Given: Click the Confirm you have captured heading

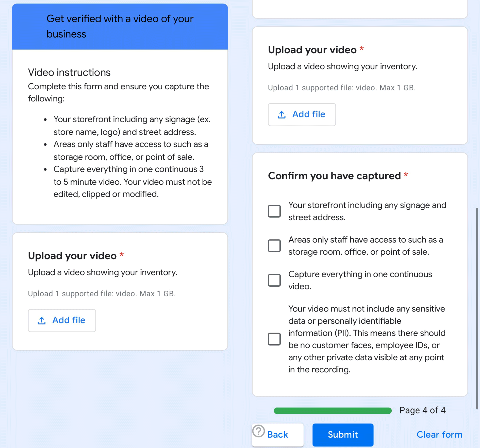Looking at the screenshot, I should (x=334, y=176).
